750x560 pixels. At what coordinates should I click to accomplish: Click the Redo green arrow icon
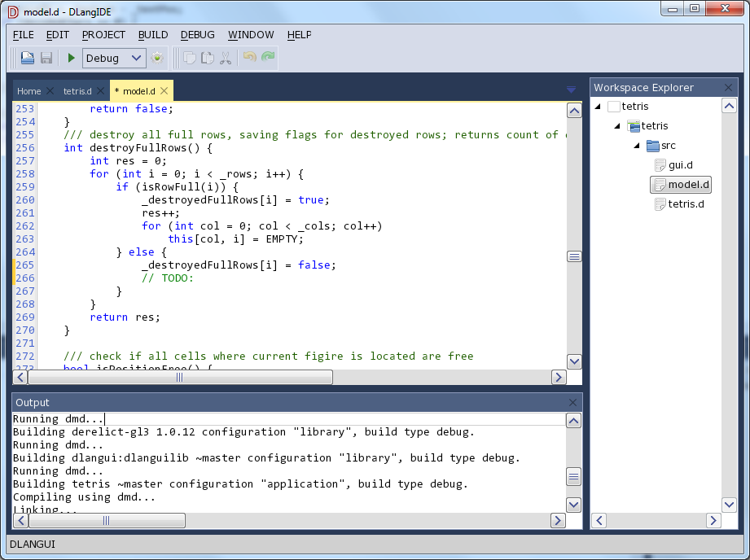[x=268, y=58]
